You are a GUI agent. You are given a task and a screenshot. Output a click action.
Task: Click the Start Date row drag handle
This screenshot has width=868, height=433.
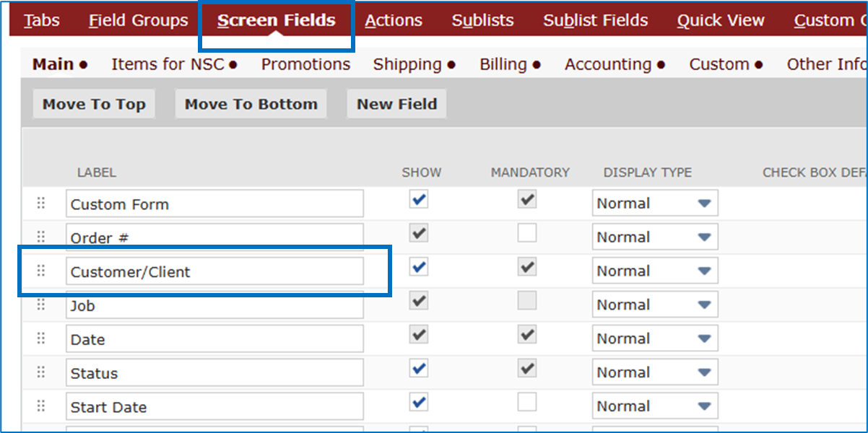click(x=41, y=406)
